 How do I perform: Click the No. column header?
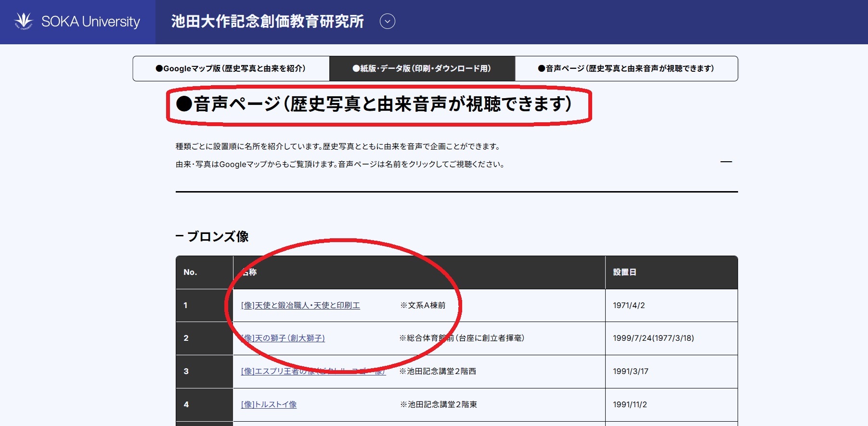tap(205, 272)
